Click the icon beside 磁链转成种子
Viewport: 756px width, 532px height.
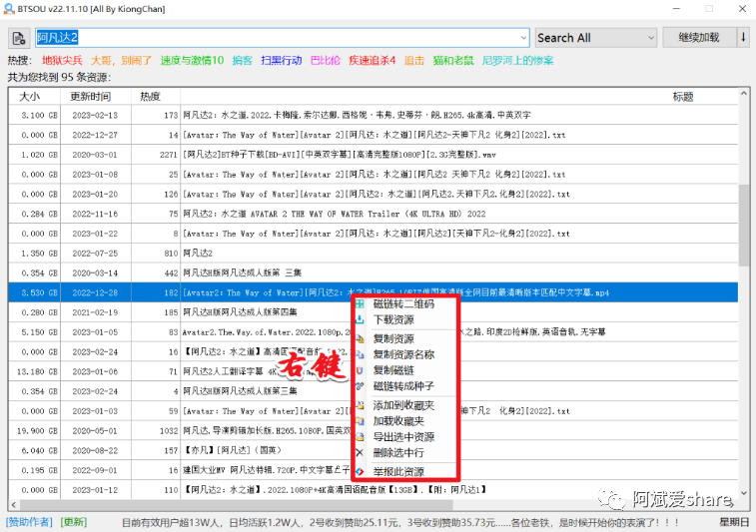pos(360,386)
